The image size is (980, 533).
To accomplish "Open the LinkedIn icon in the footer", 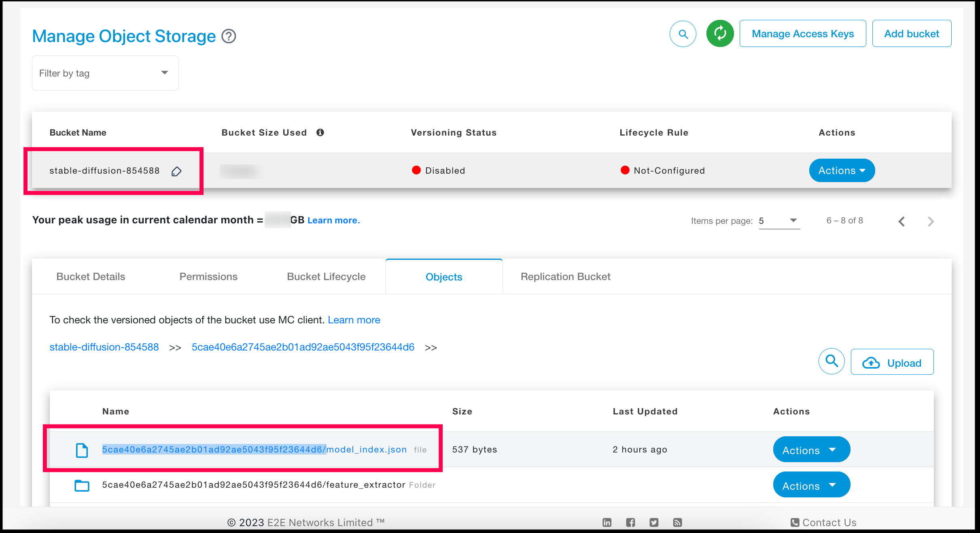I will point(607,522).
